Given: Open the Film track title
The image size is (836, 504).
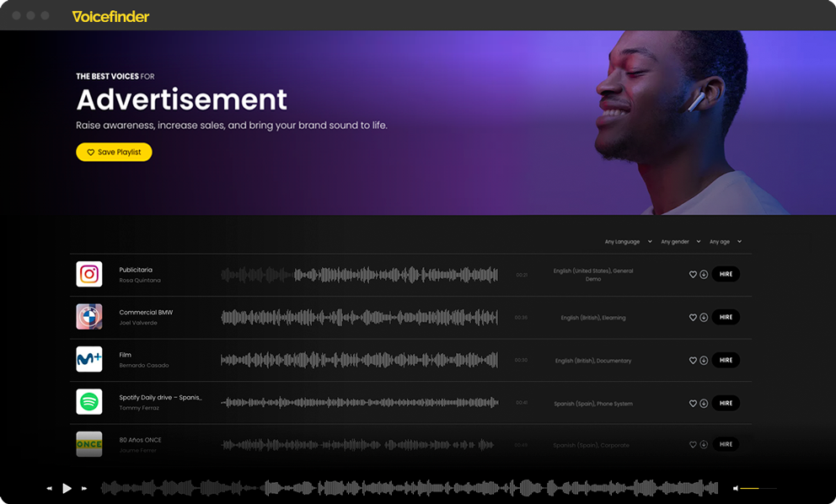Looking at the screenshot, I should (126, 355).
